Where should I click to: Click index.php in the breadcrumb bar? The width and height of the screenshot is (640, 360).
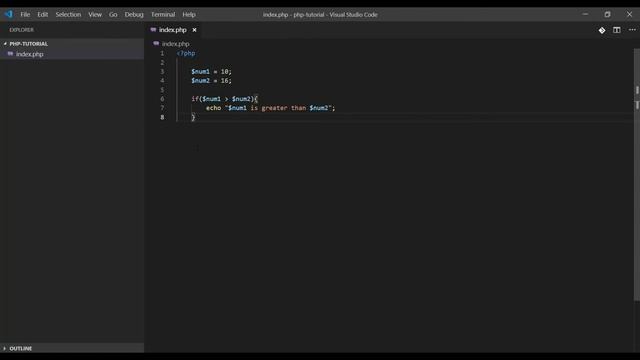tap(175, 44)
